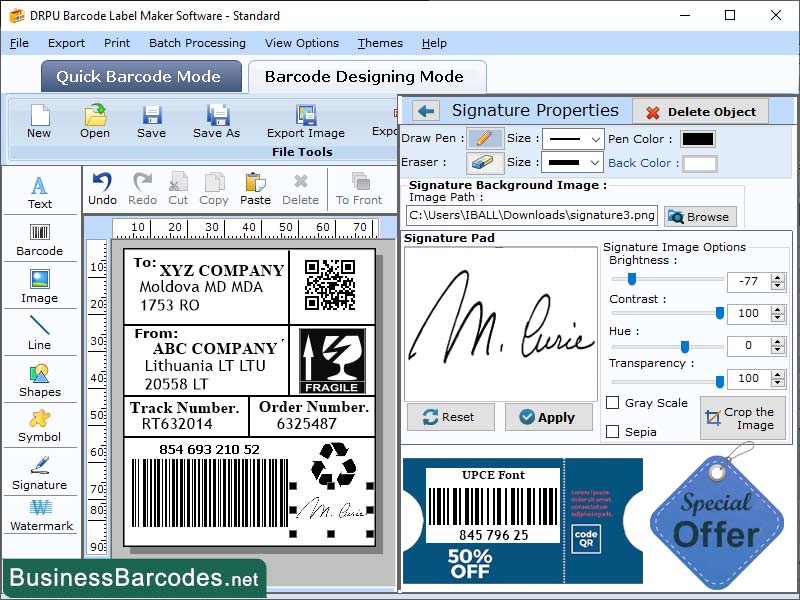
Task: Toggle the To Front option
Action: tap(362, 187)
